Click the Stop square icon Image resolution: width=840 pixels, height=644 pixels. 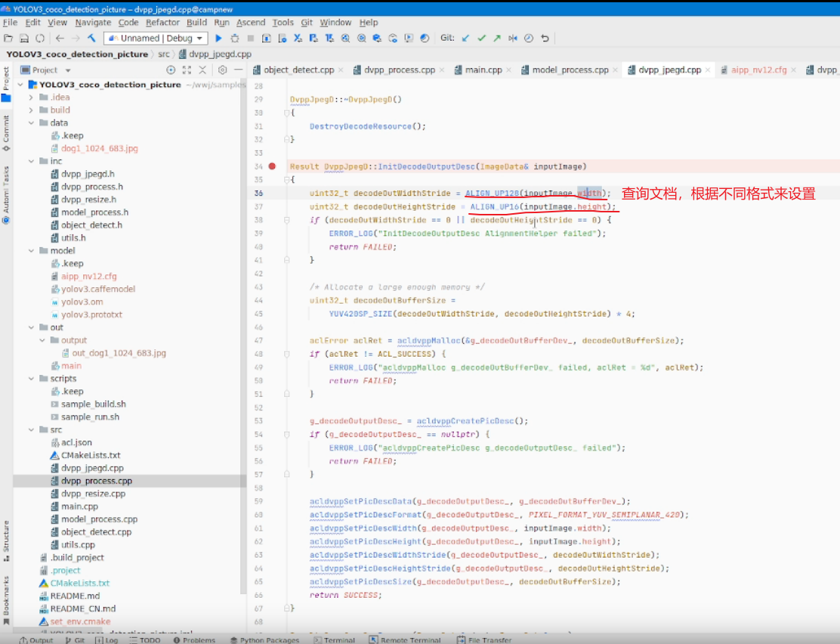(x=251, y=38)
